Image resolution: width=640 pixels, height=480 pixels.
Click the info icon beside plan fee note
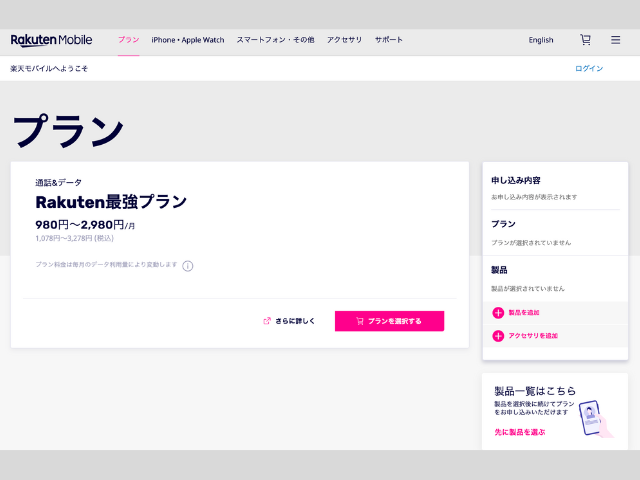pos(188,266)
